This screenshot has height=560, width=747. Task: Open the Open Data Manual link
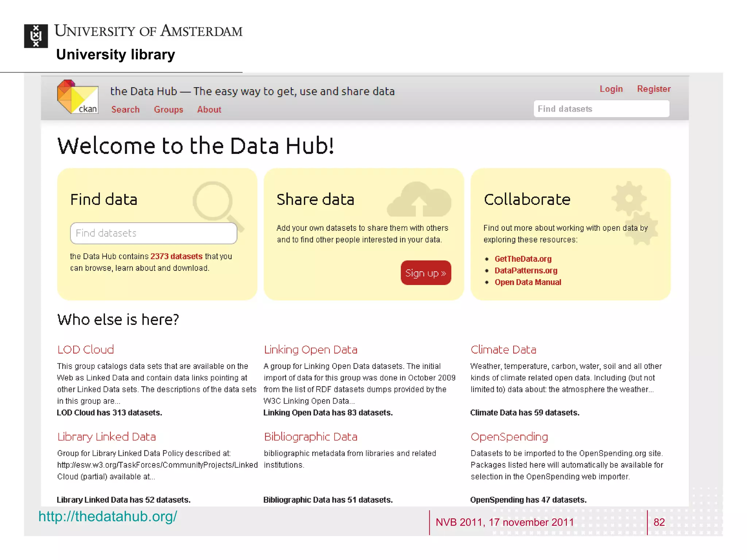coord(528,282)
